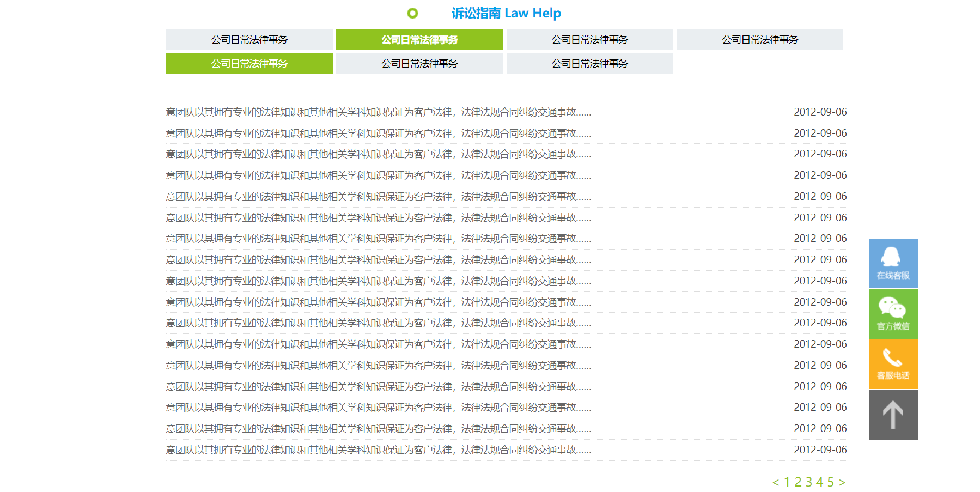This screenshot has width=980, height=492.
Task: Select the first gray tab in top row
Action: 249,40
